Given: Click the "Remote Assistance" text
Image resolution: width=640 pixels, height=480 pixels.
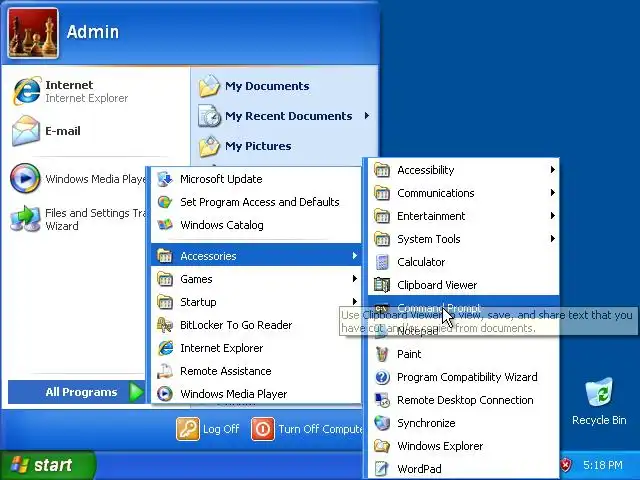Looking at the screenshot, I should coord(226,371).
